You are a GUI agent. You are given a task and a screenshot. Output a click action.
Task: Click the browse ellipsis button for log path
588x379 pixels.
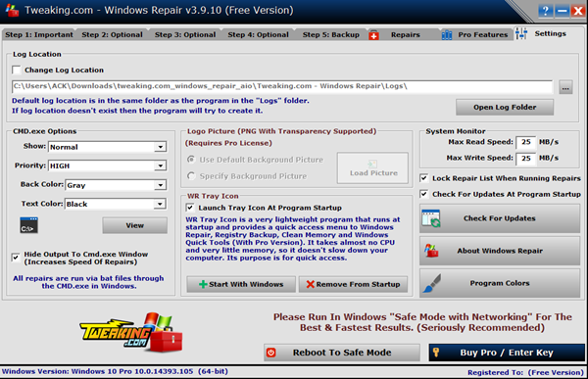(565, 87)
